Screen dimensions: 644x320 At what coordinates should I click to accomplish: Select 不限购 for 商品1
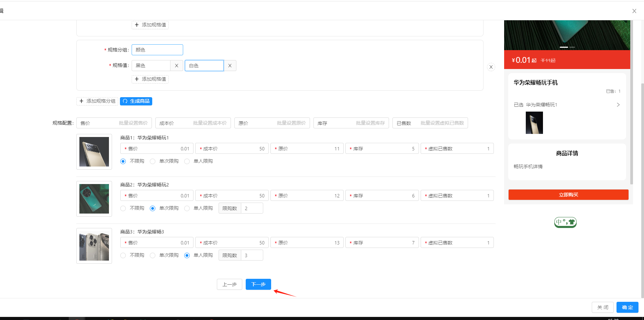point(123,161)
